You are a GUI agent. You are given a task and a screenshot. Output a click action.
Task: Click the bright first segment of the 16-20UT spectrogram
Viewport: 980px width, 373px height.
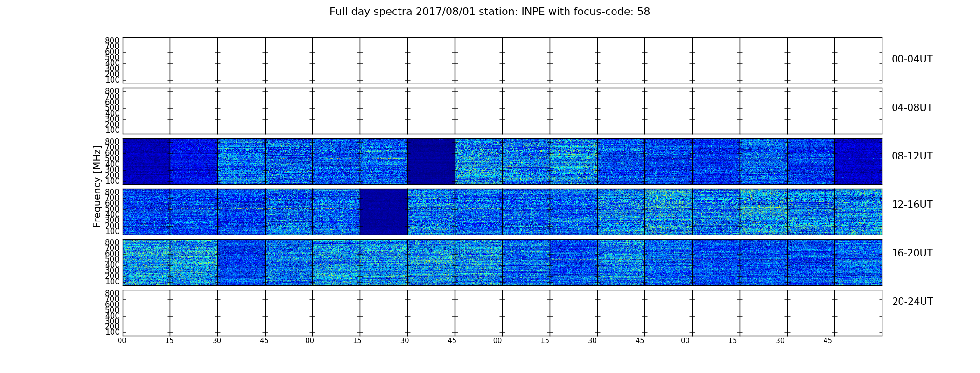pos(147,262)
